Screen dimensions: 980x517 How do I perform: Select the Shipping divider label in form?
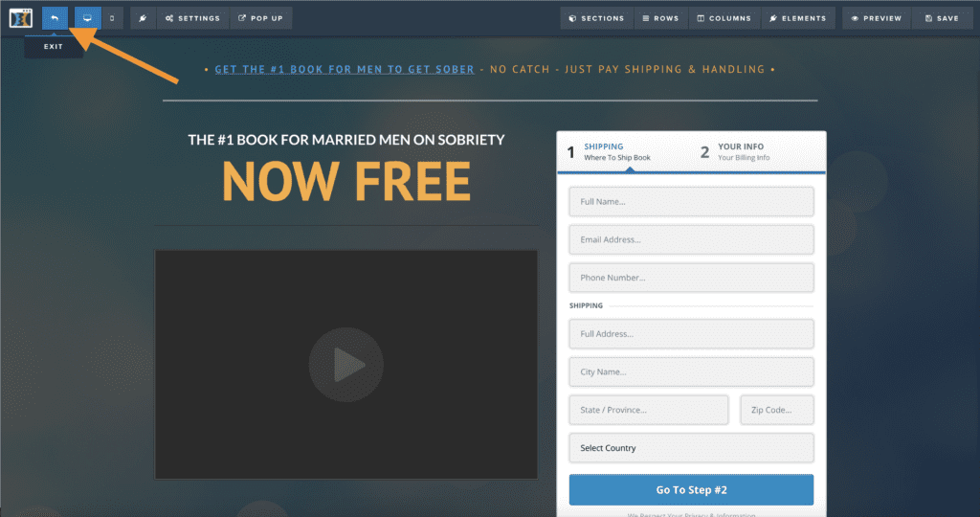click(x=587, y=305)
